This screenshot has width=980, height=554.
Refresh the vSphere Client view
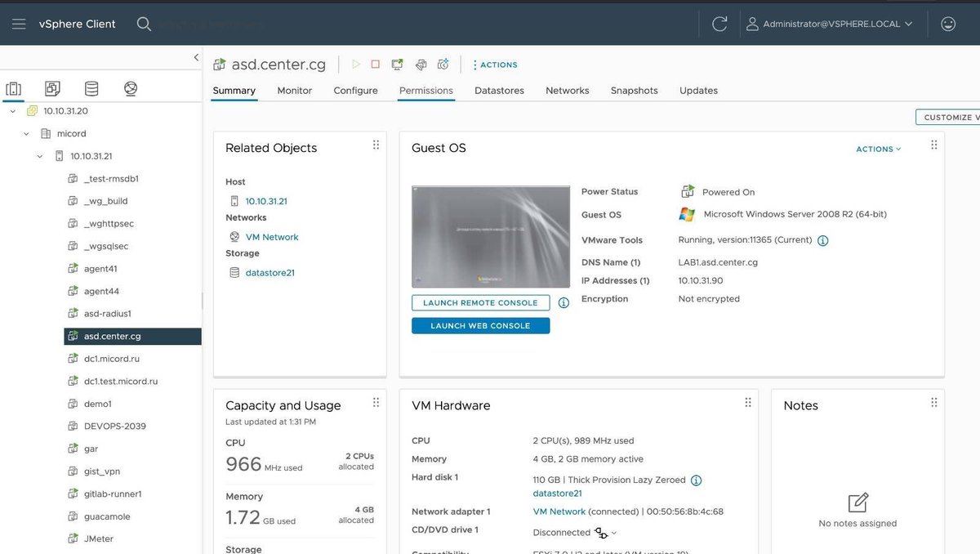719,24
